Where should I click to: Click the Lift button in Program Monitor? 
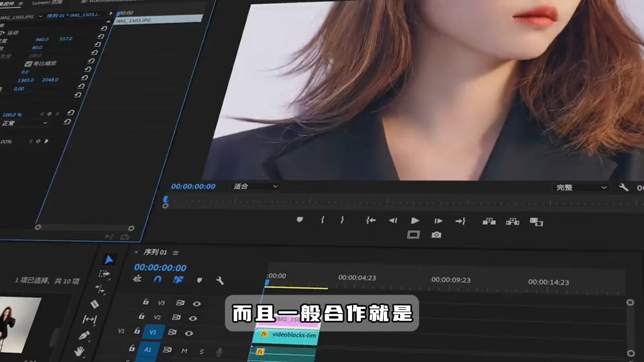coord(489,221)
